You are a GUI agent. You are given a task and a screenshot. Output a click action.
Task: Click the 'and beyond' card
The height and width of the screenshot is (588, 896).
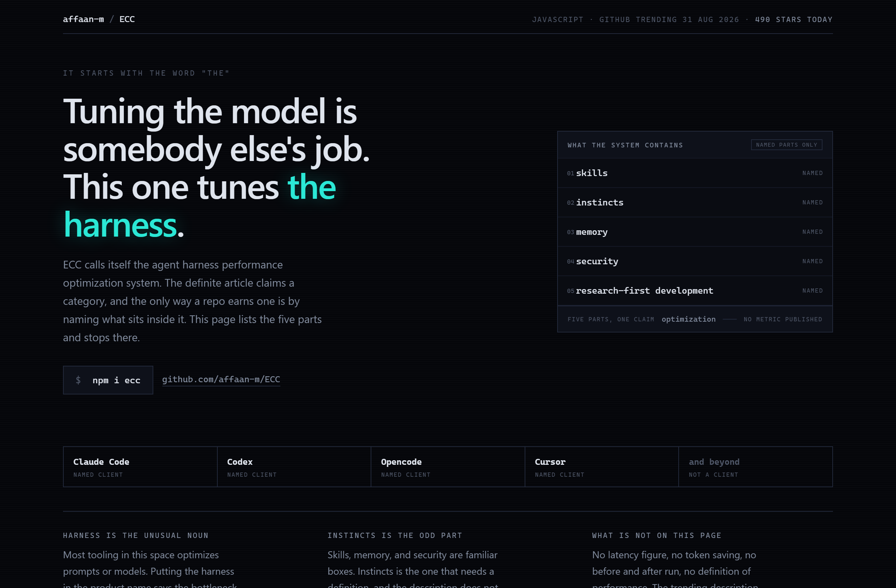(x=756, y=467)
